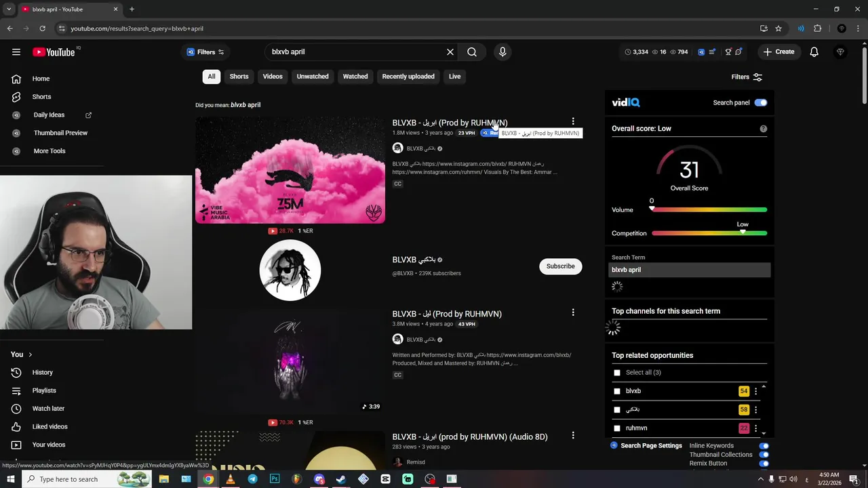Open Playlists in the sidebar
Screen dimensions: 868x488
click(44, 390)
